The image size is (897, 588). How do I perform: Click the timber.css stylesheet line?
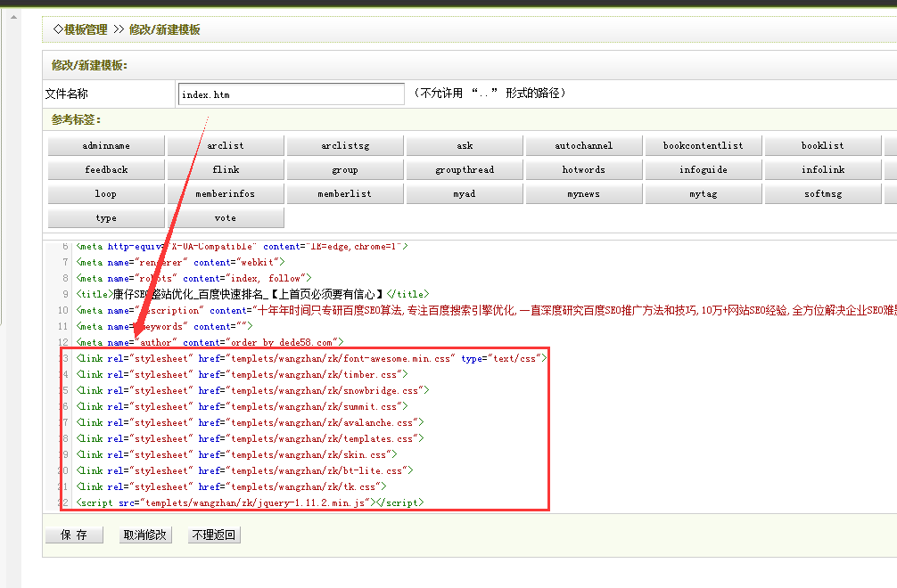(x=243, y=374)
